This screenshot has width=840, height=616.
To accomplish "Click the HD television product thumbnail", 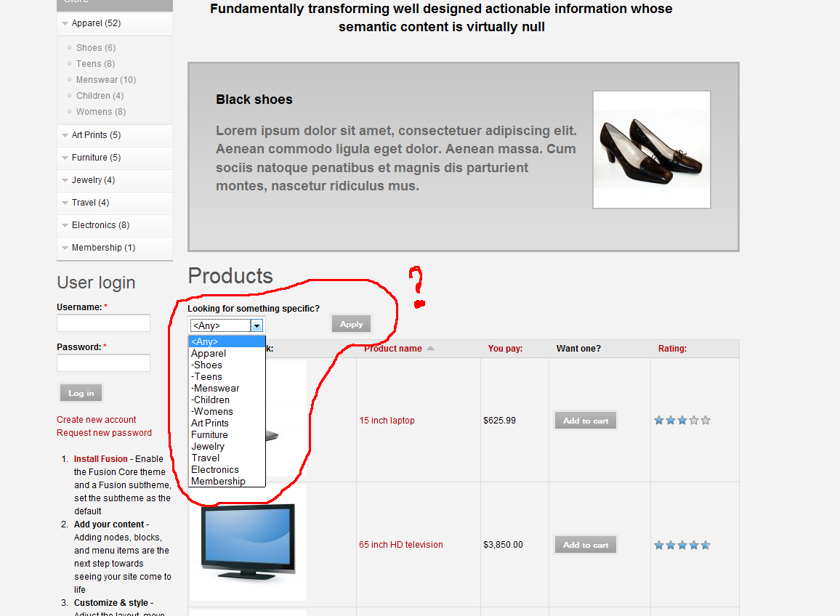I will click(x=248, y=542).
